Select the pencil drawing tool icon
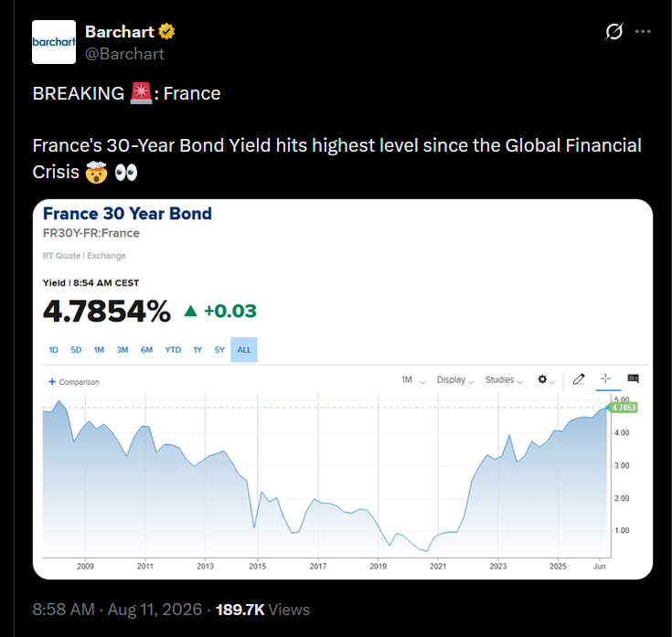 coord(579,379)
